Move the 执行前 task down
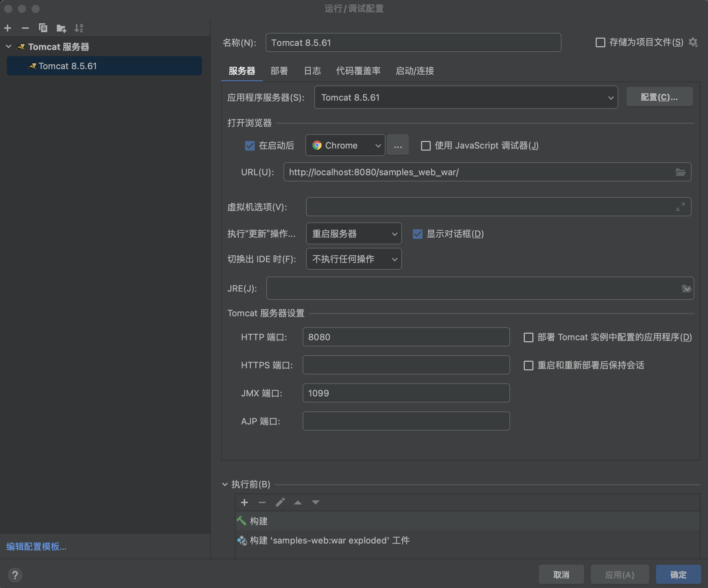Screen dimensions: 708x588 (x=316, y=502)
